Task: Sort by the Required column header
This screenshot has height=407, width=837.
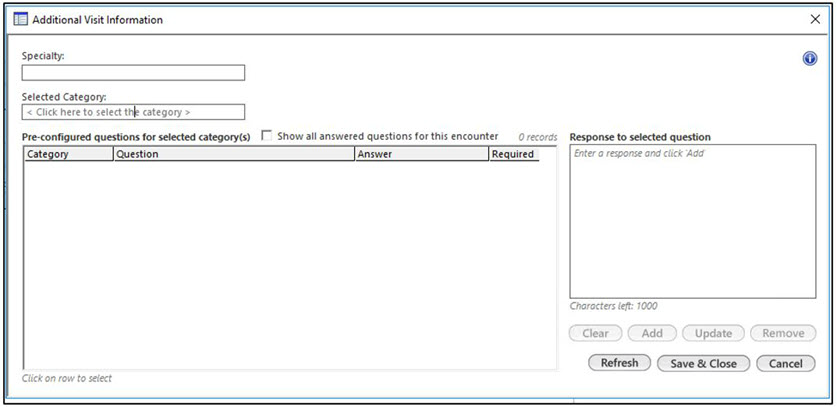Action: coord(514,154)
